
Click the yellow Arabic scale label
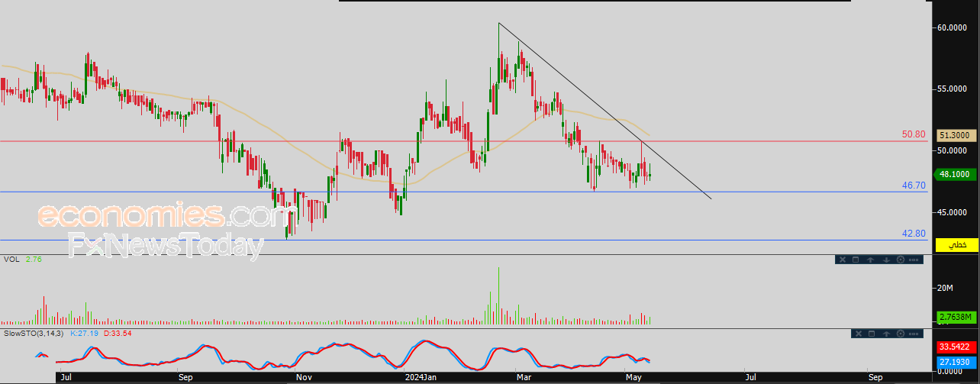[956, 244]
